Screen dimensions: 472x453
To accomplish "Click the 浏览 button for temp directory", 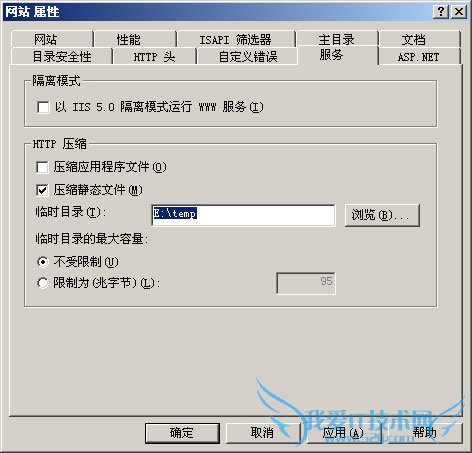I will [x=382, y=215].
